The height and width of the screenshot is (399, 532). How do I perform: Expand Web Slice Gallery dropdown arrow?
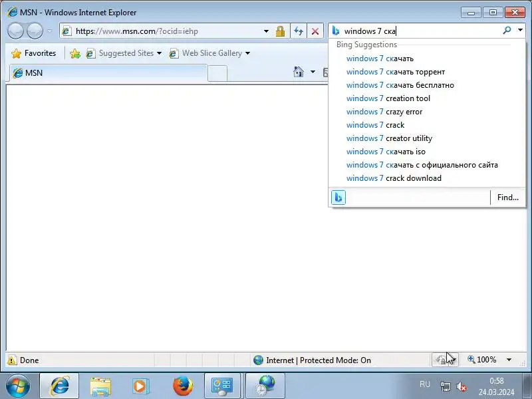point(247,53)
